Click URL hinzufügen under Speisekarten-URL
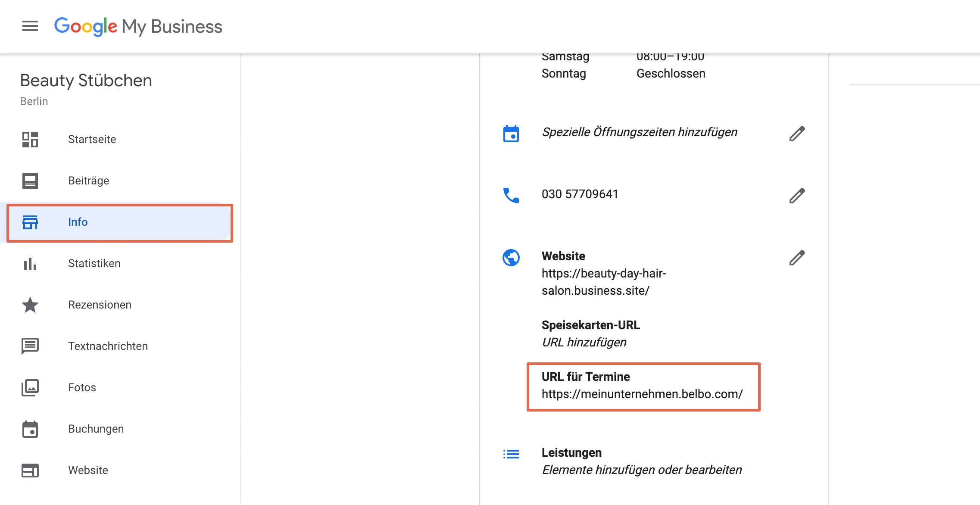Screen dimensions: 980x505 [x=584, y=342]
